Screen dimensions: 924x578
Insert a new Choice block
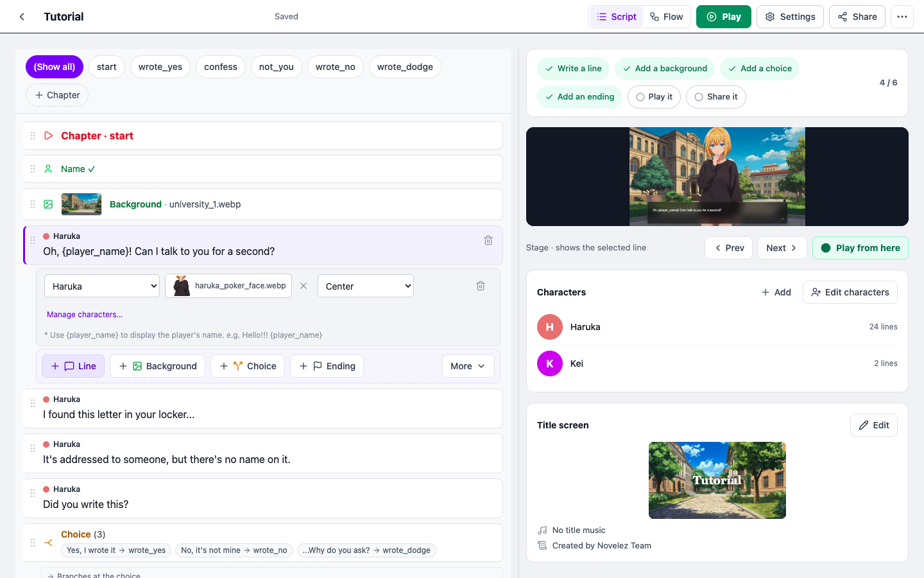click(248, 366)
